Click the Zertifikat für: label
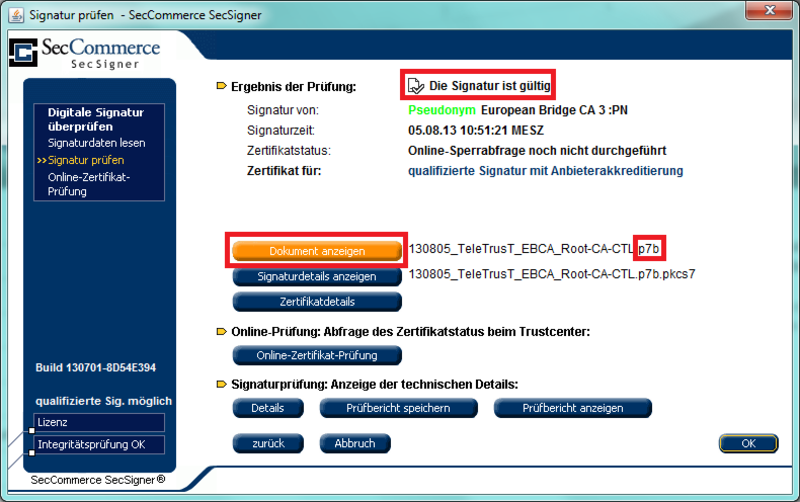 tap(284, 171)
